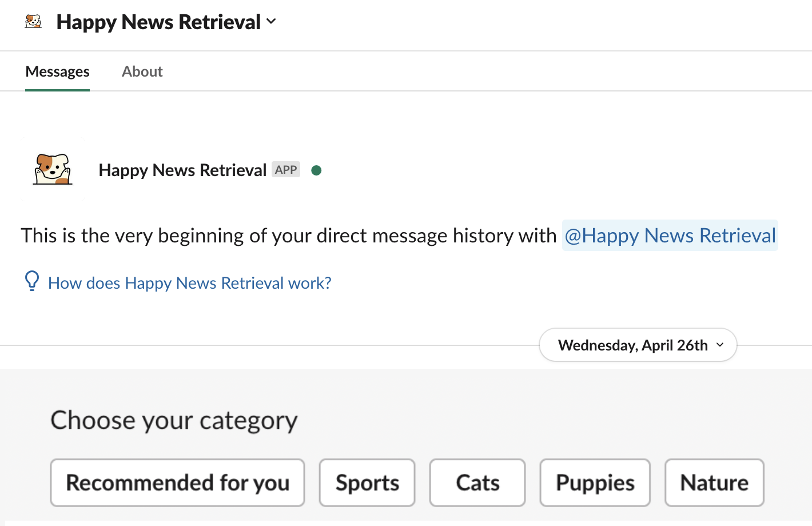Click the lightbulb help icon
Image resolution: width=812 pixels, height=526 pixels.
click(x=32, y=281)
